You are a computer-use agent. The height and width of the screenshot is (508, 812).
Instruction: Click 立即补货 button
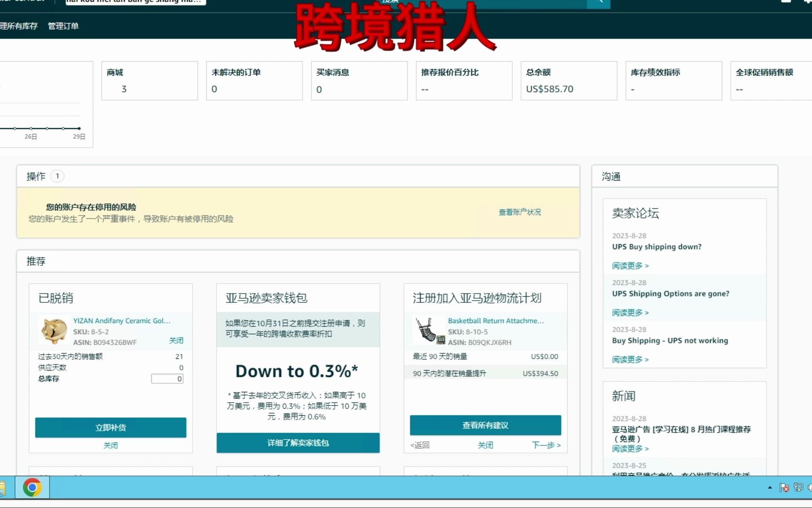pos(110,428)
